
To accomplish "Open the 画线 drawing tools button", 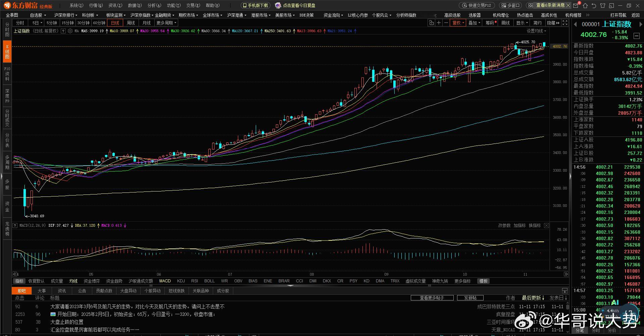I will 505,23.
